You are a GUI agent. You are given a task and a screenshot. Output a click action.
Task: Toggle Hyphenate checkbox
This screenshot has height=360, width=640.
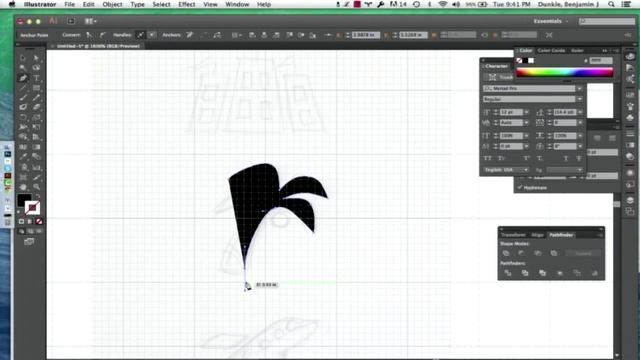520,188
